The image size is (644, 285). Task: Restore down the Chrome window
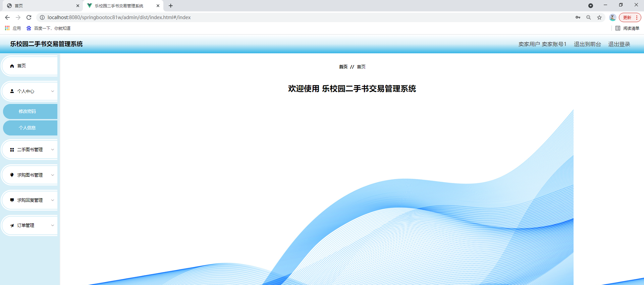point(621,5)
